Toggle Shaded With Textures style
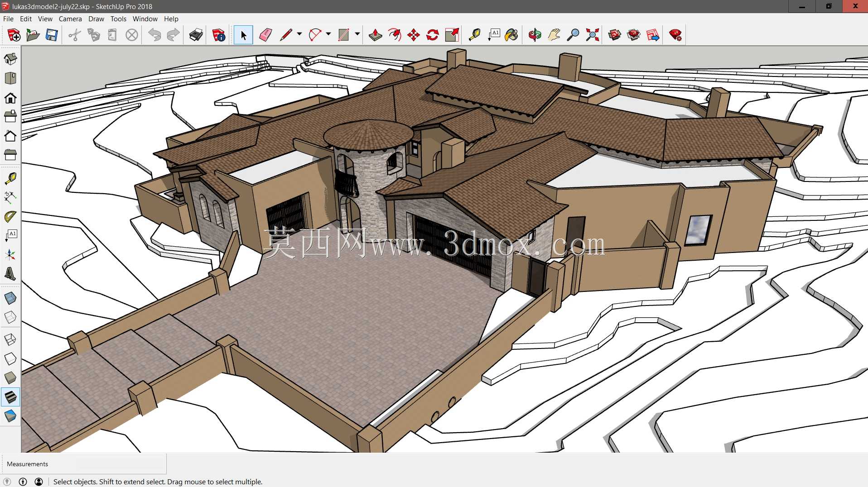 [x=10, y=397]
